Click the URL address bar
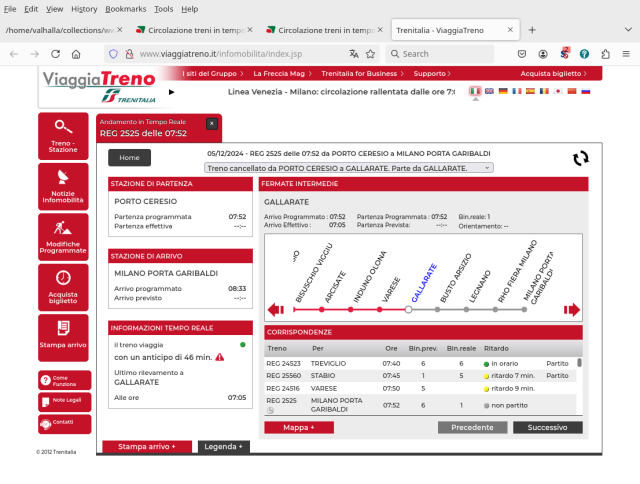640x484 pixels. 241,54
